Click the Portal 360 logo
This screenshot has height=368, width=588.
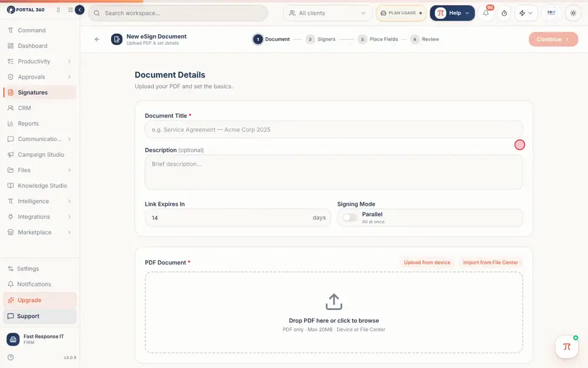tap(26, 10)
